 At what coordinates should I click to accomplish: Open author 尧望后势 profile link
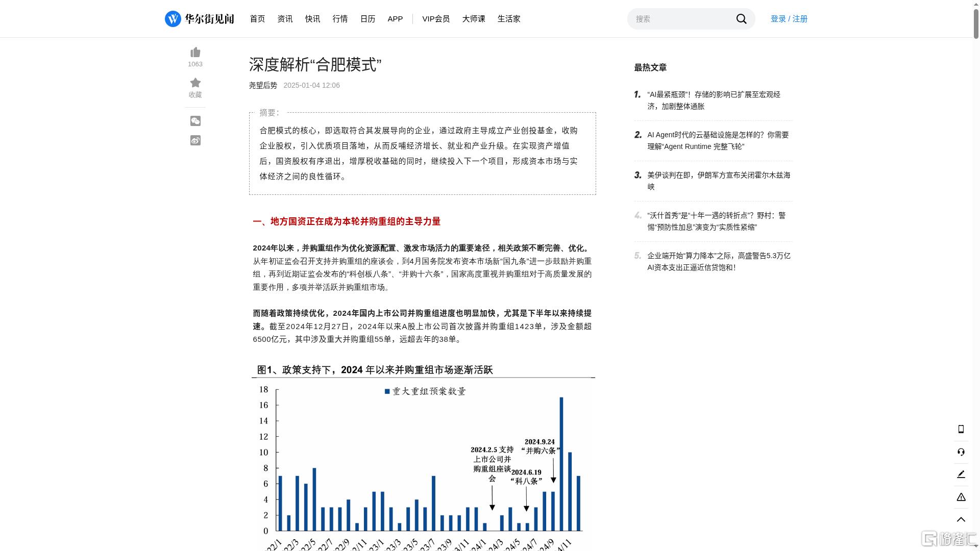coord(263,85)
